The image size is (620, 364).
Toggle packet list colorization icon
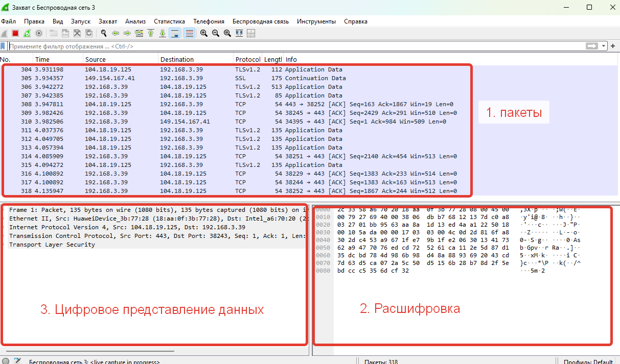[190, 33]
